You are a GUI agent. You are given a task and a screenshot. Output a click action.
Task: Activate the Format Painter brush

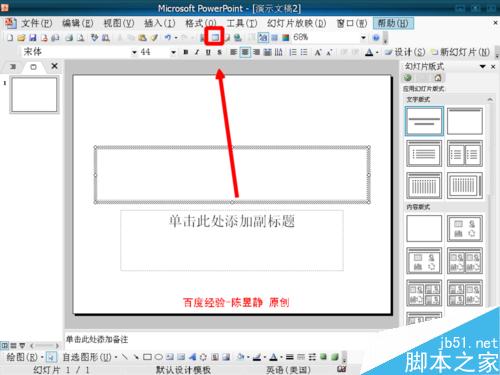pyautogui.click(x=154, y=38)
